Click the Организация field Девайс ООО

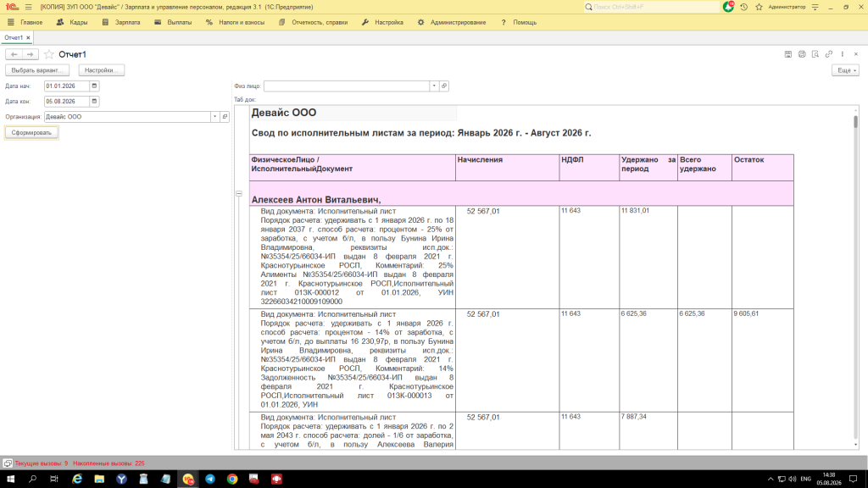coord(127,117)
